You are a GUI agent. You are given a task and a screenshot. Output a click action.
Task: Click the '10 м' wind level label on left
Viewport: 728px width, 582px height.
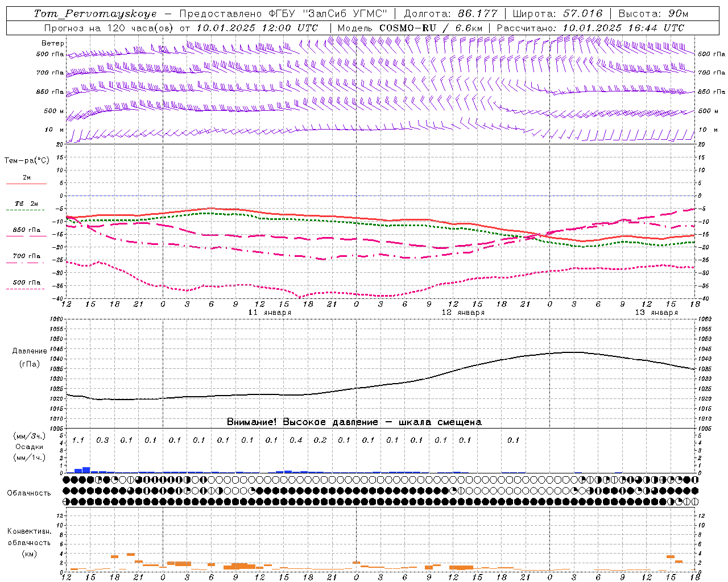[55, 130]
